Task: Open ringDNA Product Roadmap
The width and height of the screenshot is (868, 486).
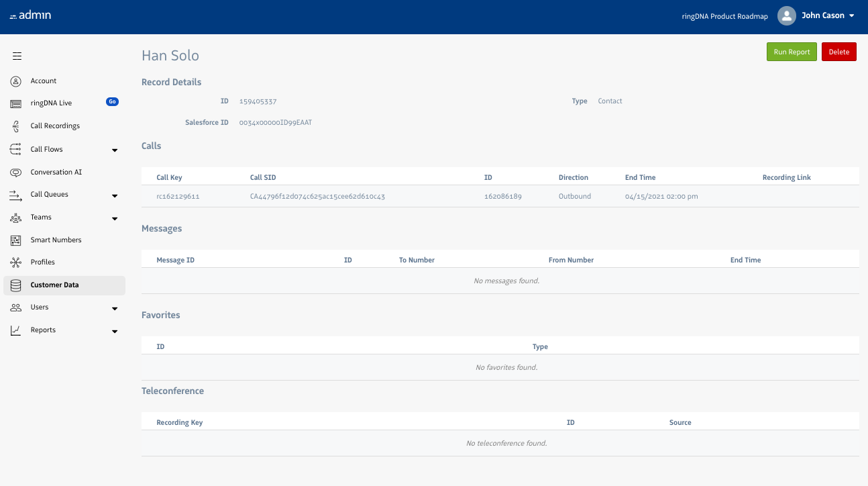Action: pos(724,15)
